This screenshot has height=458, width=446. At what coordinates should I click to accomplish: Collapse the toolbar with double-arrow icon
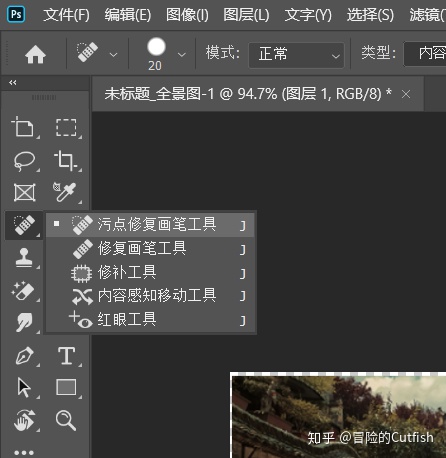point(13,82)
